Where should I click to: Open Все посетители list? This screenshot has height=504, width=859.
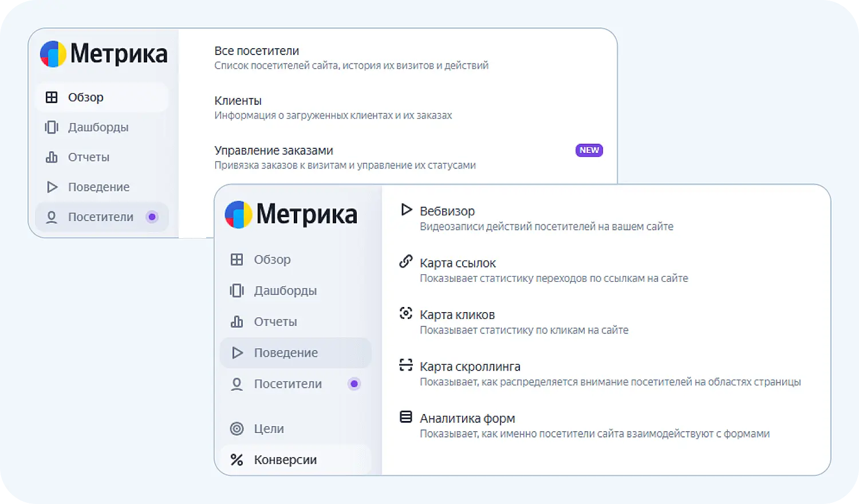(x=257, y=50)
